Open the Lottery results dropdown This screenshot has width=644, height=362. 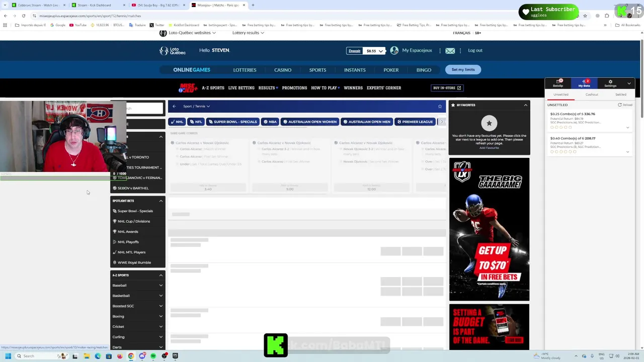tap(249, 33)
